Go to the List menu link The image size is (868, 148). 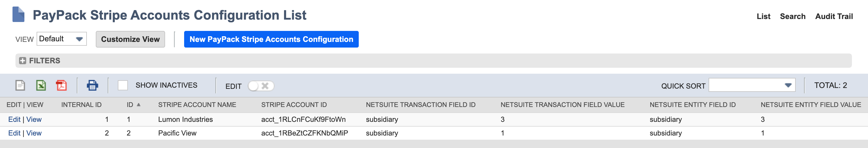(763, 16)
